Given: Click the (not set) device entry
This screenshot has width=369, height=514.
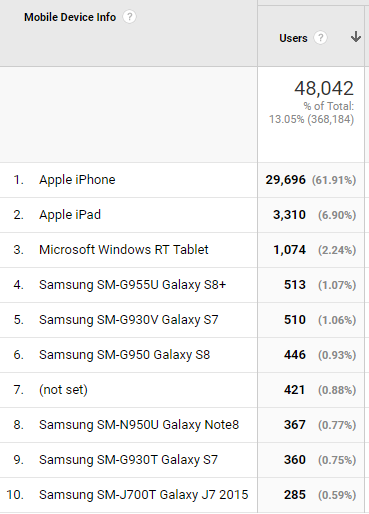Looking at the screenshot, I should click(63, 390).
